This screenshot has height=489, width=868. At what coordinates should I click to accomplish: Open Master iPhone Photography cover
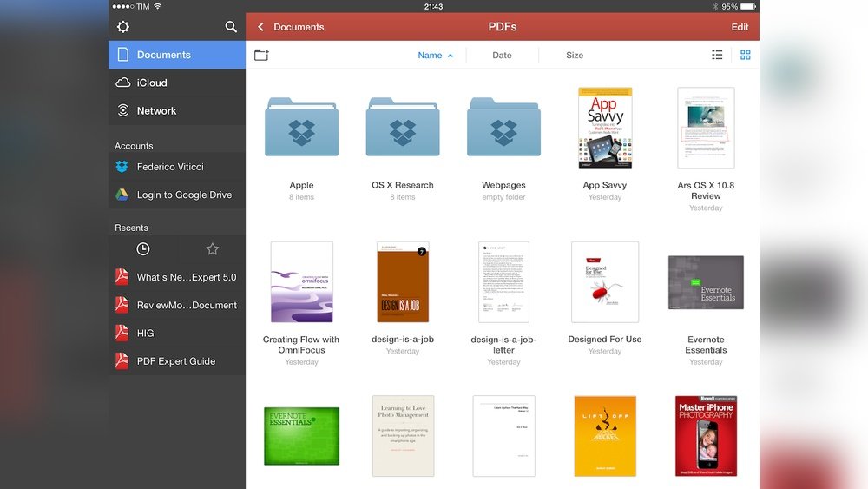click(x=706, y=436)
